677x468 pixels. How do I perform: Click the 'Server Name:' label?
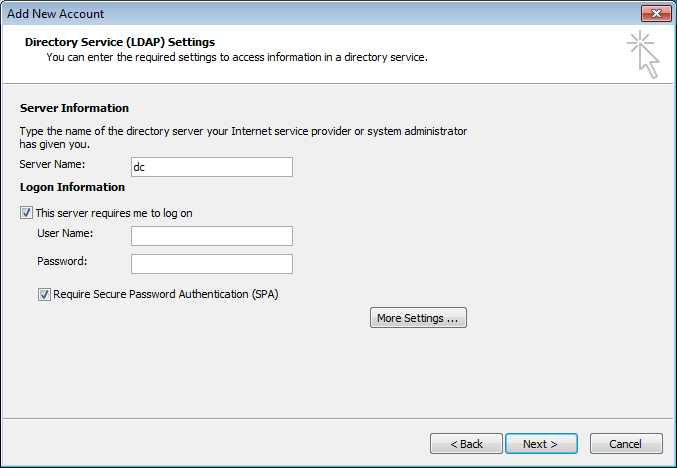[x=52, y=164]
